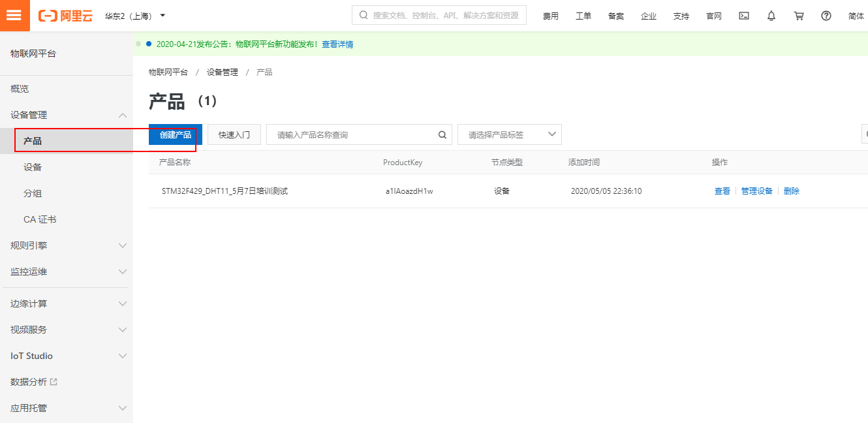The width and height of the screenshot is (868, 423).
Task: Focus the 请输入产品名称查询 field
Action: (x=360, y=134)
